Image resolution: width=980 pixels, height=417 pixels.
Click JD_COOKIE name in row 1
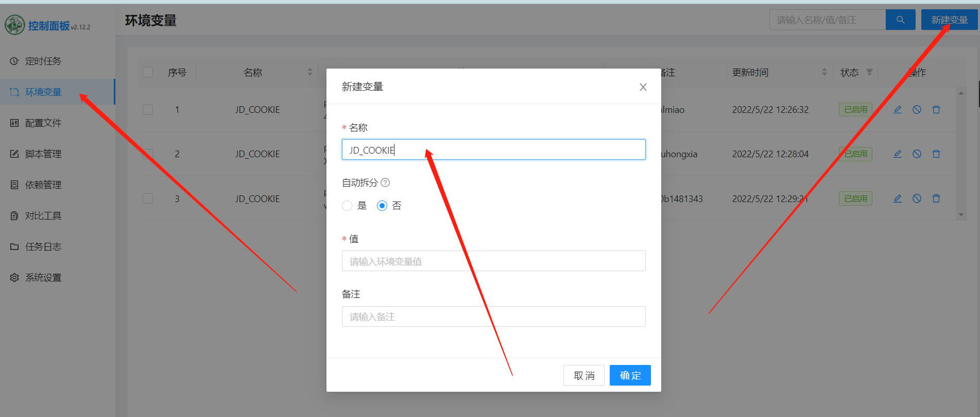257,109
